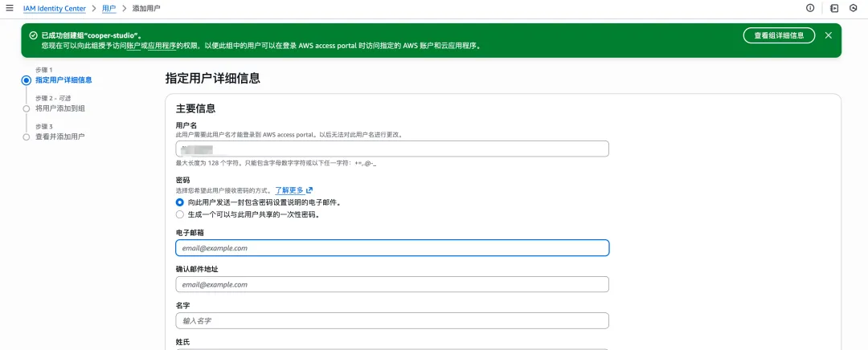Click external link icon beside 了解更多

point(309,190)
